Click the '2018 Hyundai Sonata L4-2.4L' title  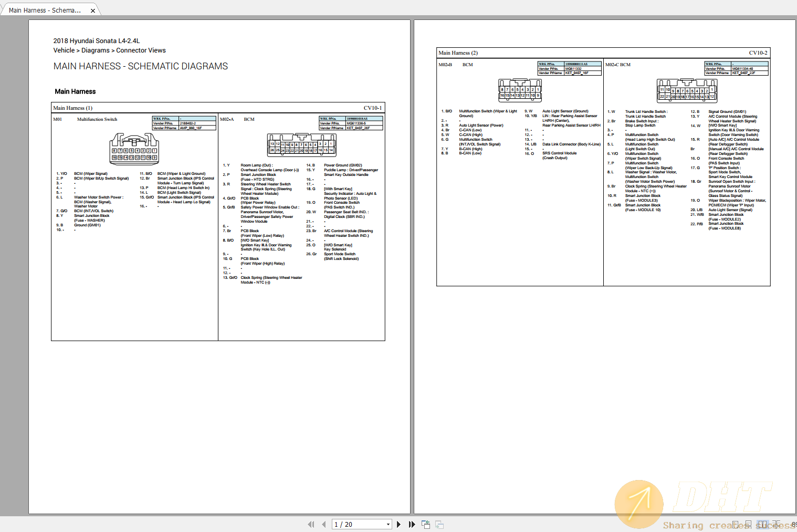tap(97, 40)
